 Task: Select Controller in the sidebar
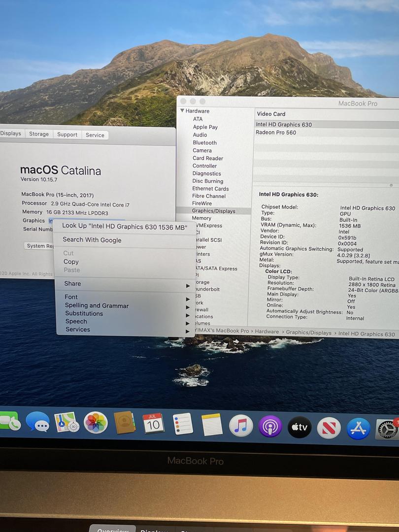click(x=204, y=166)
